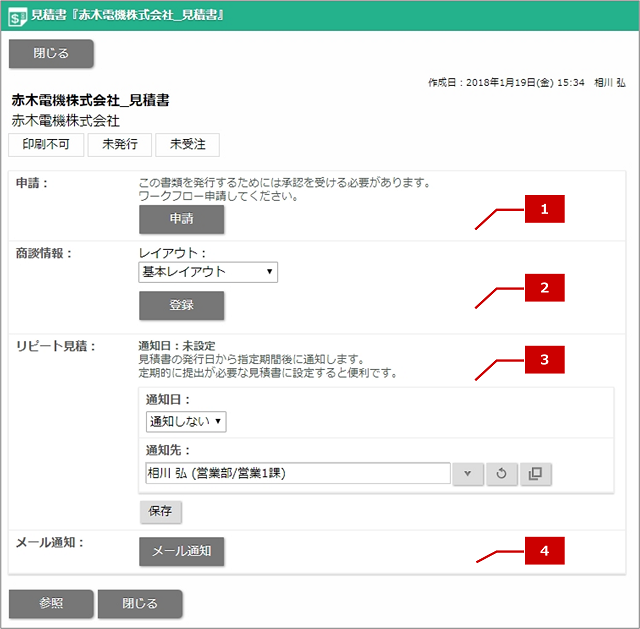Select the 未受注 status tag
640x629 pixels.
point(188,144)
